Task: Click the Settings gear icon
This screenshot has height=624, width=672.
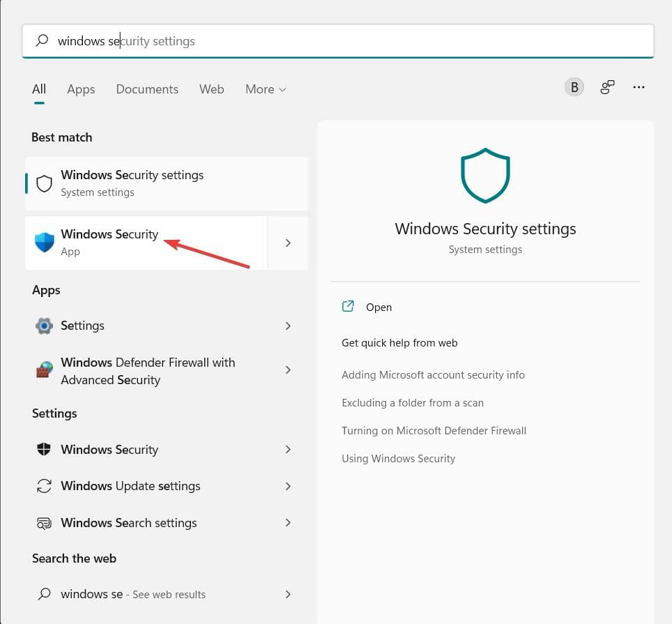Action: (44, 326)
